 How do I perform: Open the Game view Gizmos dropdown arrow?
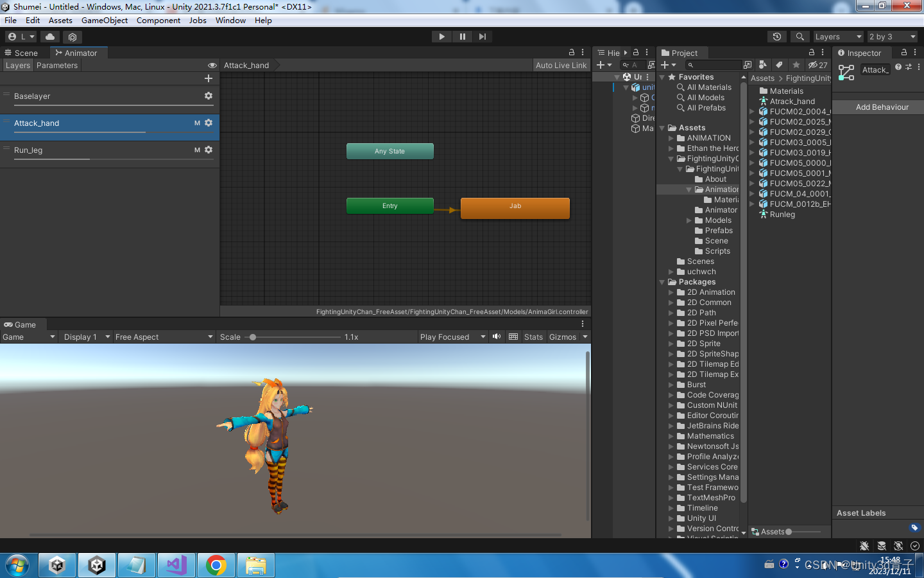point(585,337)
